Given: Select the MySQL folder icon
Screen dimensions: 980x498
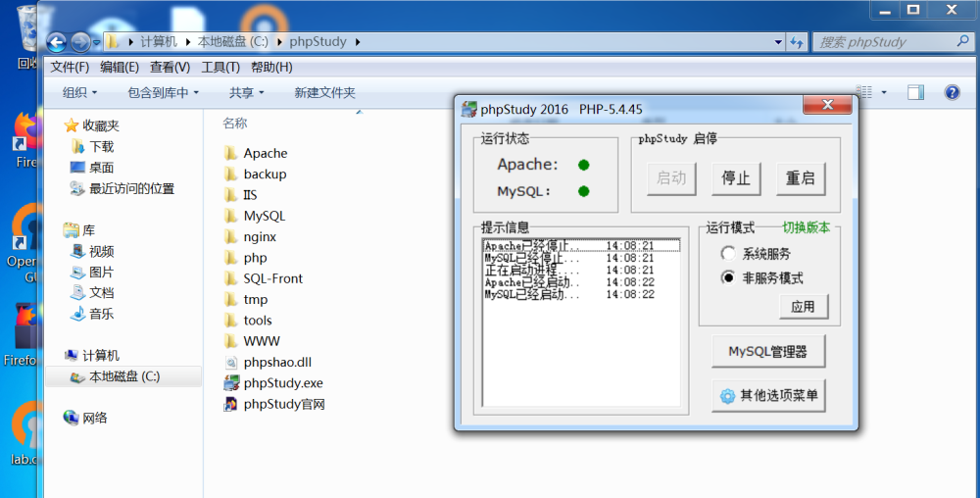Looking at the screenshot, I should (231, 217).
